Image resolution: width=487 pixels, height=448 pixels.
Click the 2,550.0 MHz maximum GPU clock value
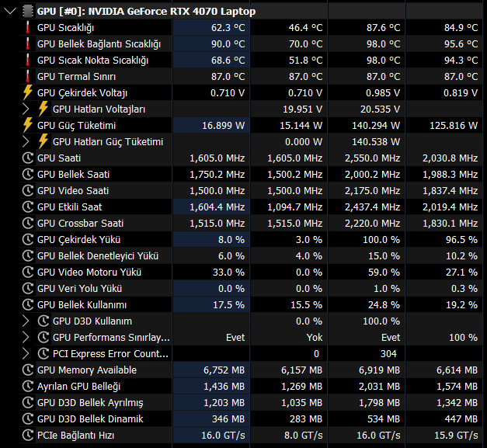[372, 158]
